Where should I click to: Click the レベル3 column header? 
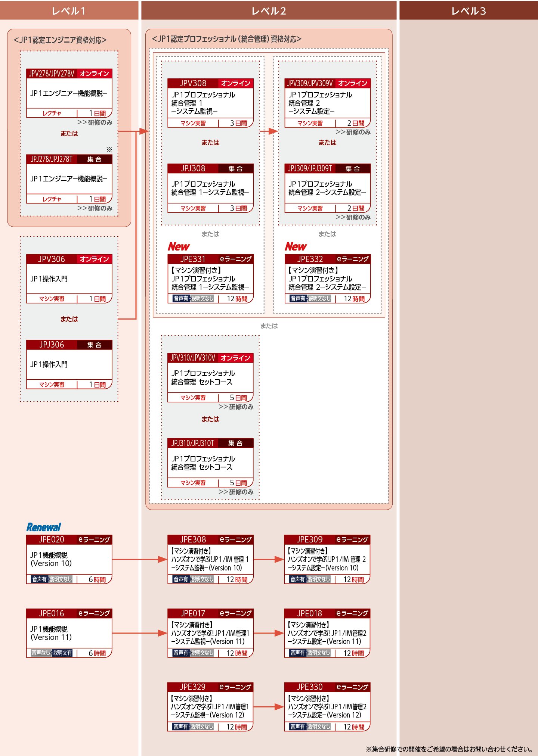[x=469, y=10]
